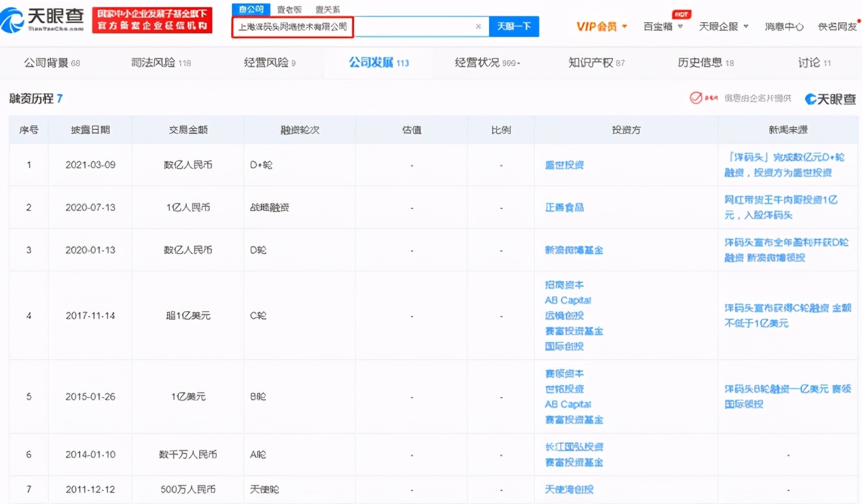Click the 天眼一下 search button
Viewport: 862px width, 504px height.
click(514, 26)
